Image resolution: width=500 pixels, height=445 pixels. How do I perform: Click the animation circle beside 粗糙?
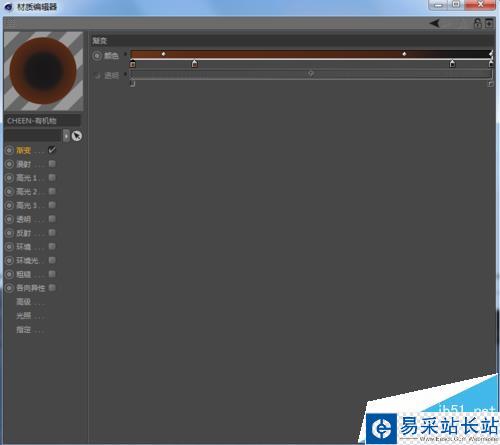9,274
